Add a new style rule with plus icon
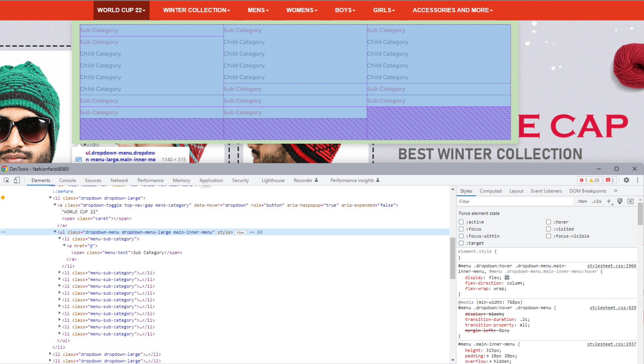The image size is (644, 364). (609, 201)
